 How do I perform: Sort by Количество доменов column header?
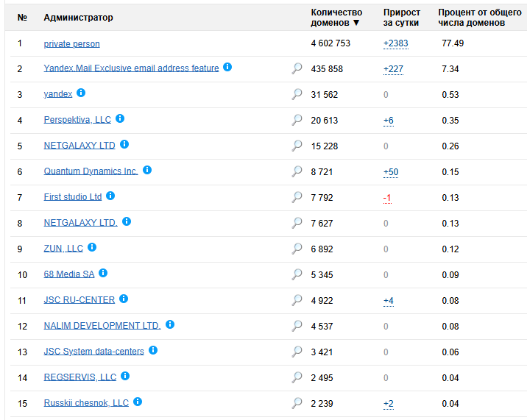(336, 18)
